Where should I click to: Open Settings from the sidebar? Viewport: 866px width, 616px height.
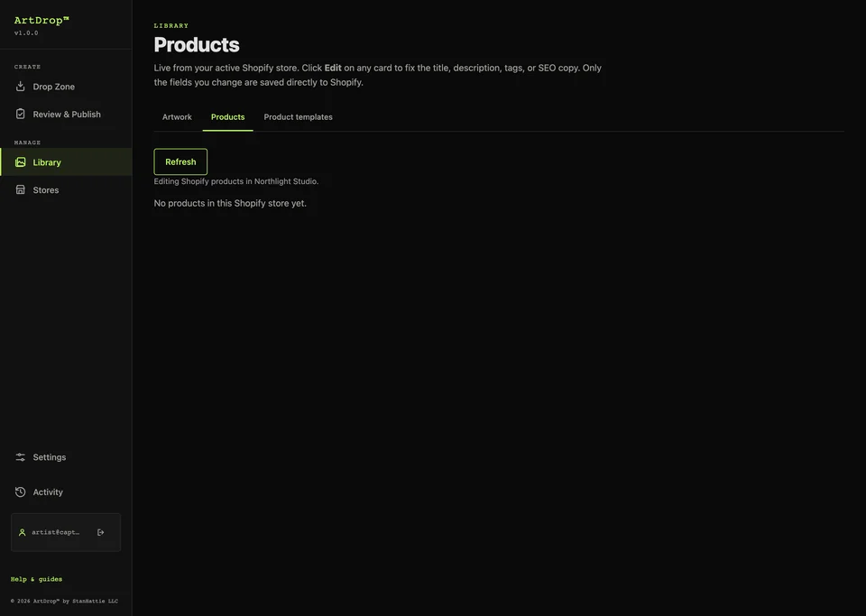point(66,457)
